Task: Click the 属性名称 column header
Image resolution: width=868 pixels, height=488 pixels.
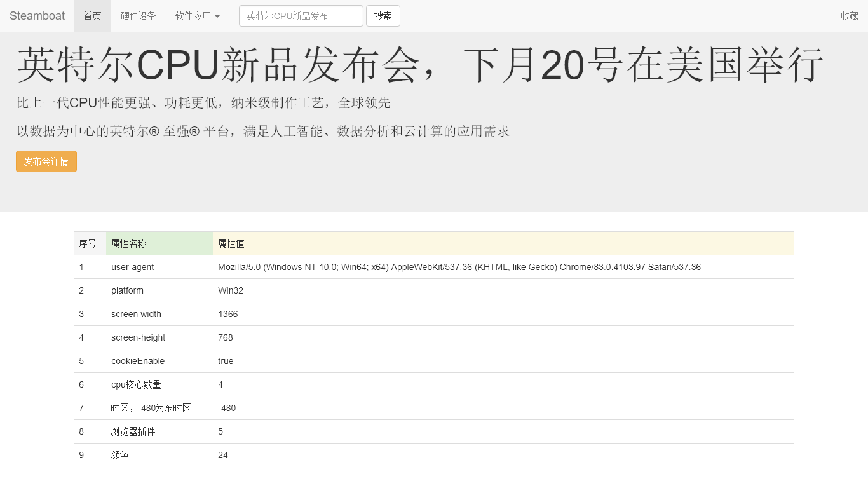Action: pyautogui.click(x=159, y=243)
